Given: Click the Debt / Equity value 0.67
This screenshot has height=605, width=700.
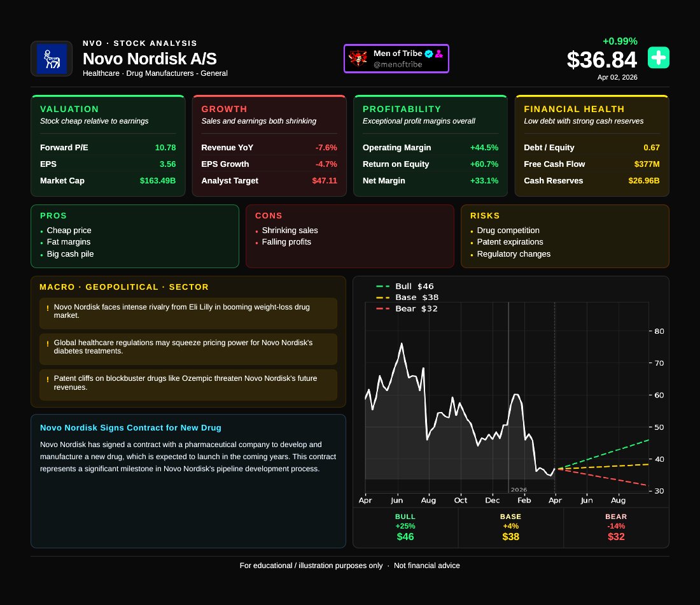Looking at the screenshot, I should click(652, 148).
